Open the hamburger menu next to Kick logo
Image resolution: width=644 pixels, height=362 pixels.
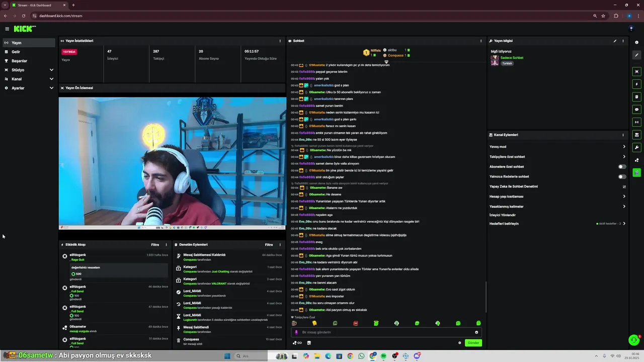point(7,29)
